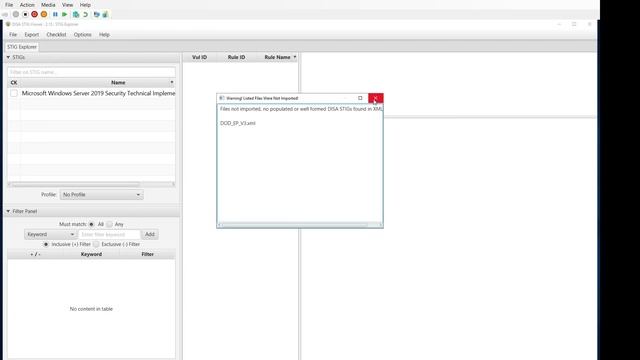
Task: Click the Checkpoint toolbar icon
Action: 76,14
